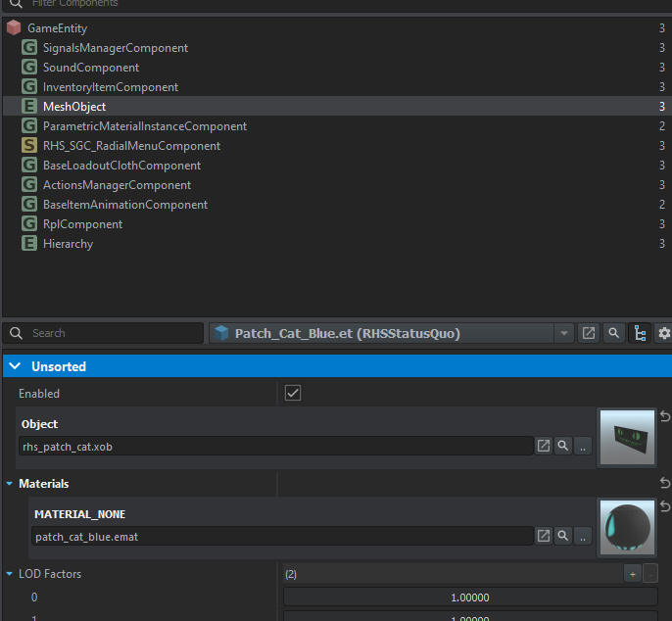Collapse the LOD Factors list
This screenshot has height=621, width=672.
pos(10,574)
